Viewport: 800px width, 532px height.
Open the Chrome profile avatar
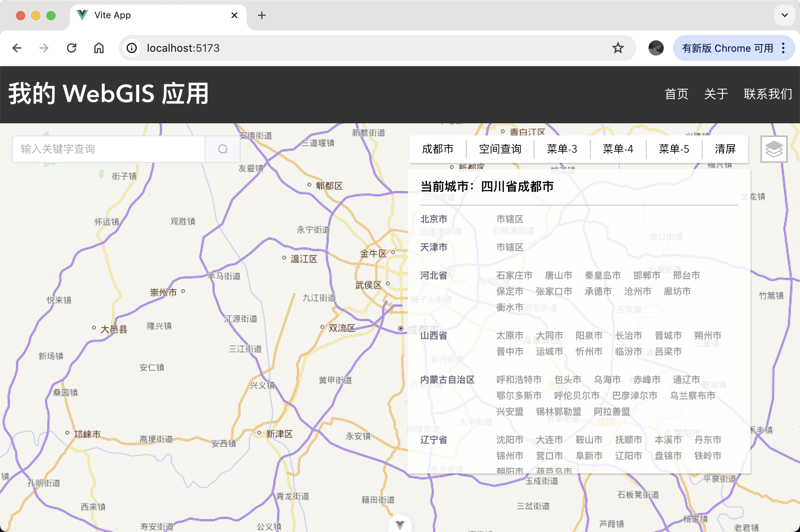point(656,48)
